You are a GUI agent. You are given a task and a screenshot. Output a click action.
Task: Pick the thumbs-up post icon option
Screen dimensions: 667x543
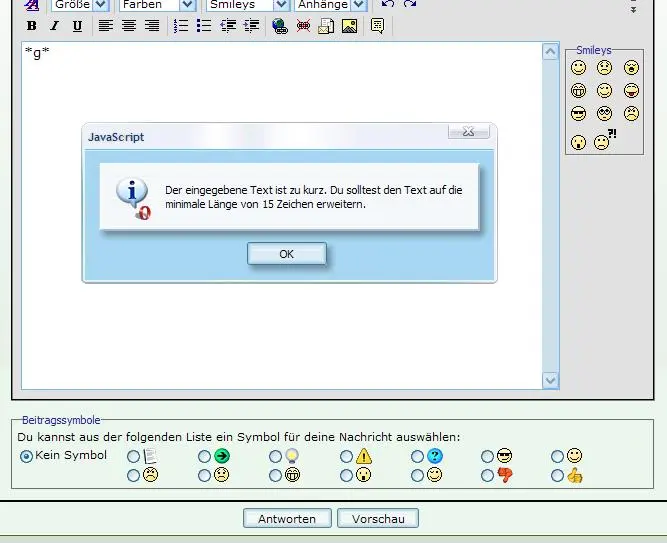(558, 476)
